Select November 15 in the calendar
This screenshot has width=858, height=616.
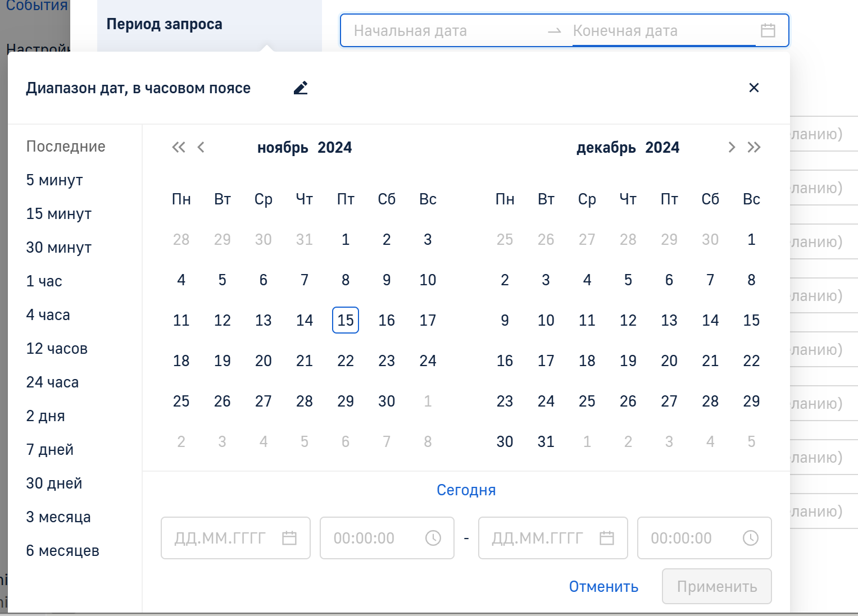[x=346, y=320]
